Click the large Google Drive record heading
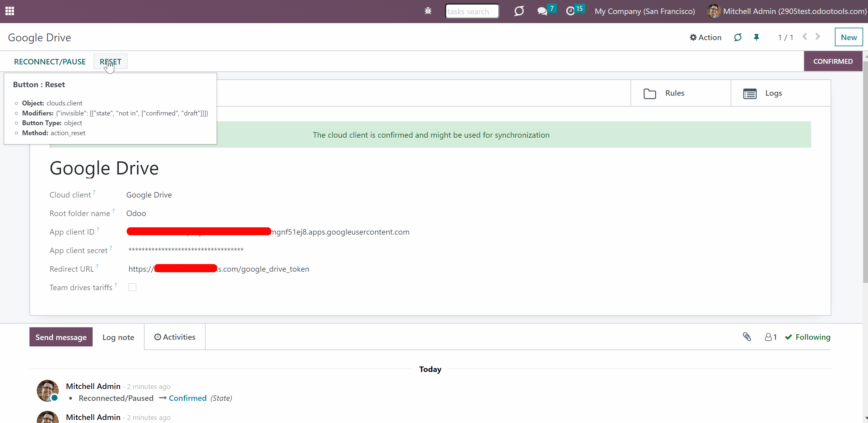Viewport: 868px width, 423px height. [x=104, y=168]
